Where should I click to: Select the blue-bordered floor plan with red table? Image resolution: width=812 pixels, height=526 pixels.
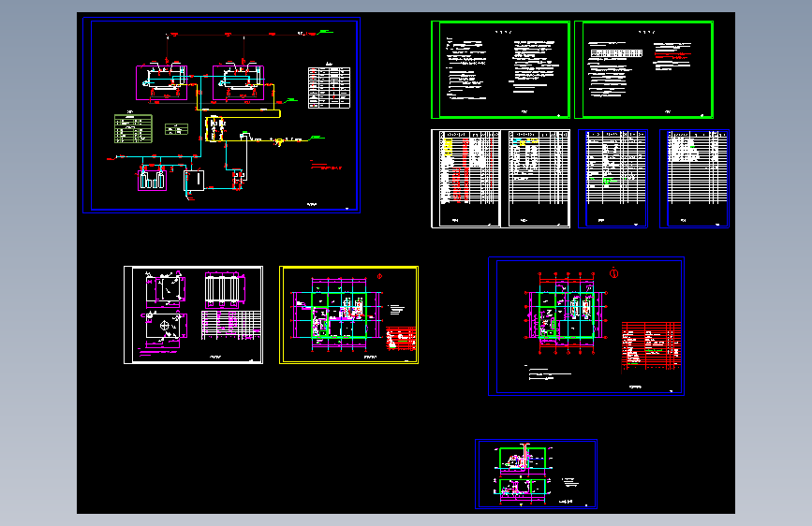[x=586, y=326]
